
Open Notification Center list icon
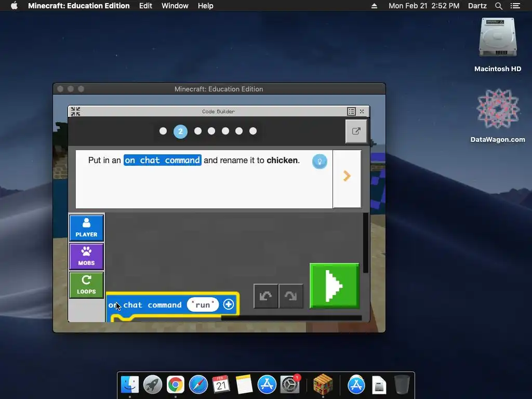515,6
